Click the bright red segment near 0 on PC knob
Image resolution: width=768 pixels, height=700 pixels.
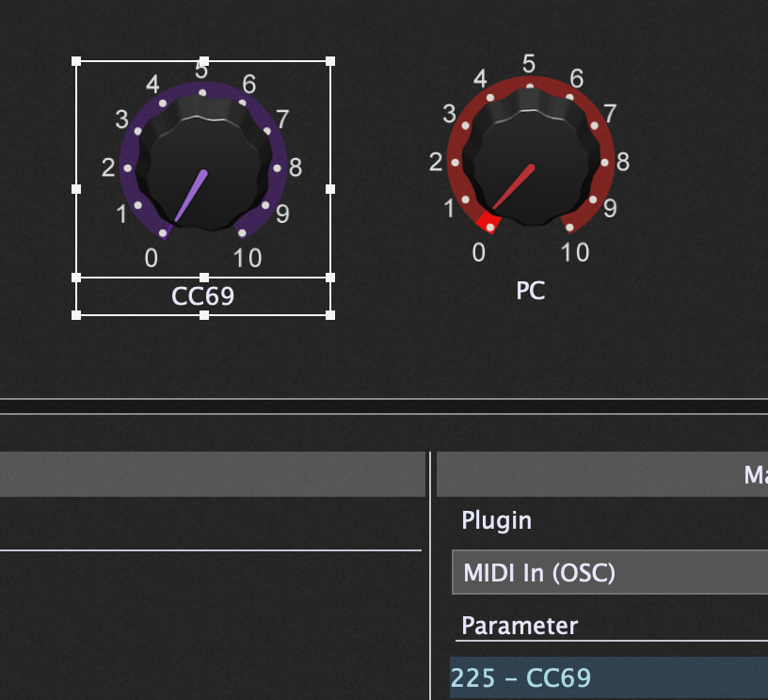(x=487, y=222)
